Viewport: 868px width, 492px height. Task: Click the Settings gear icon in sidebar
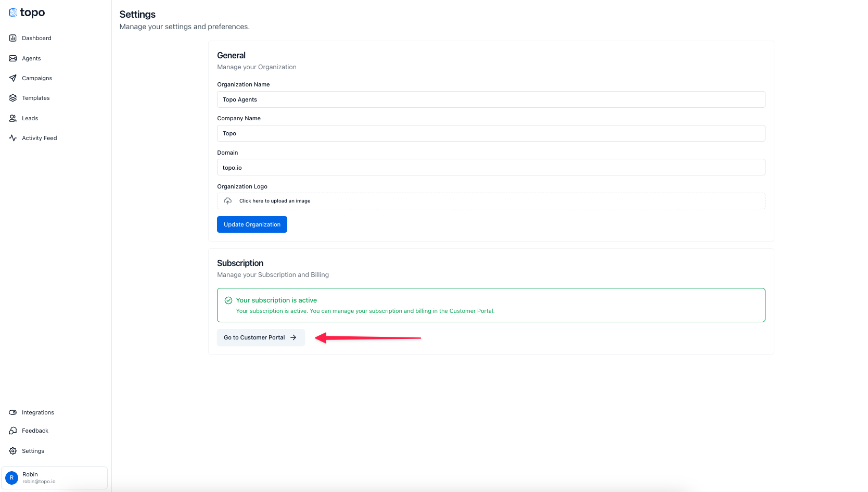click(x=13, y=451)
